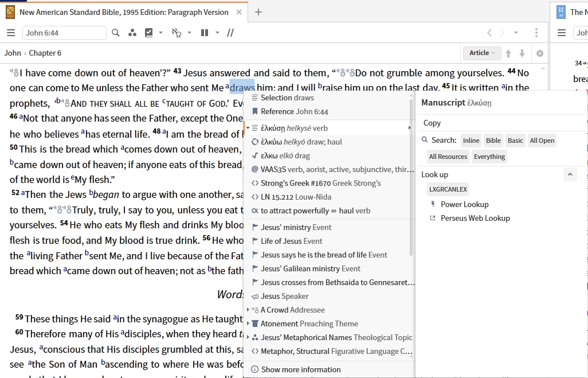588x378 pixels.
Task: Open the Article navigation dropdown
Action: click(x=482, y=53)
